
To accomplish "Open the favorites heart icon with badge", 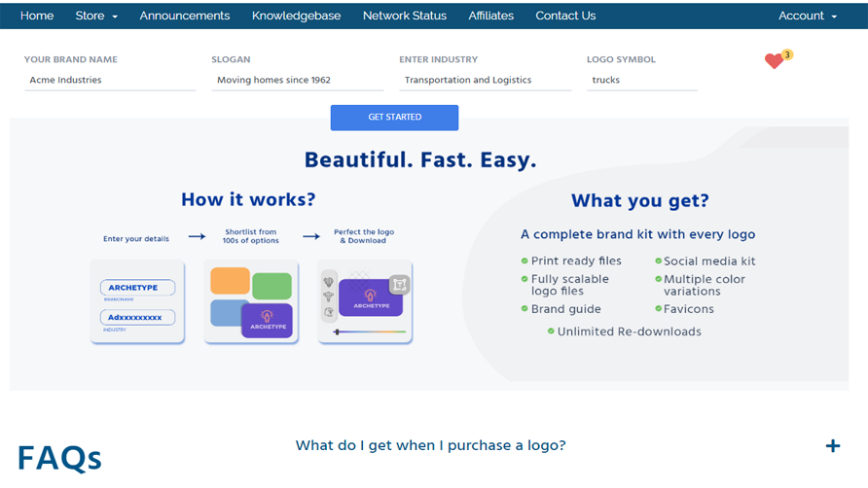I will (778, 59).
